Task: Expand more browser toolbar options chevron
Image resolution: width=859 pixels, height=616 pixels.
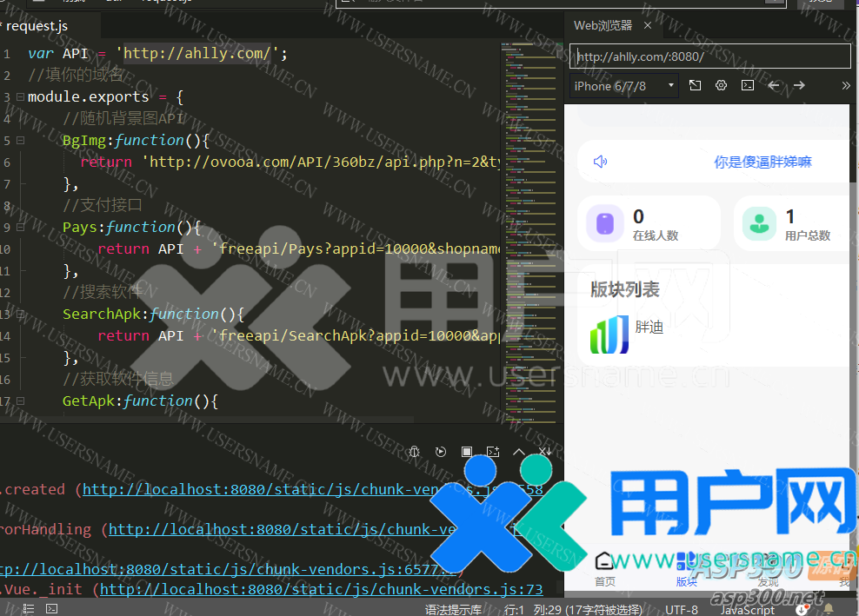Action: tap(845, 85)
